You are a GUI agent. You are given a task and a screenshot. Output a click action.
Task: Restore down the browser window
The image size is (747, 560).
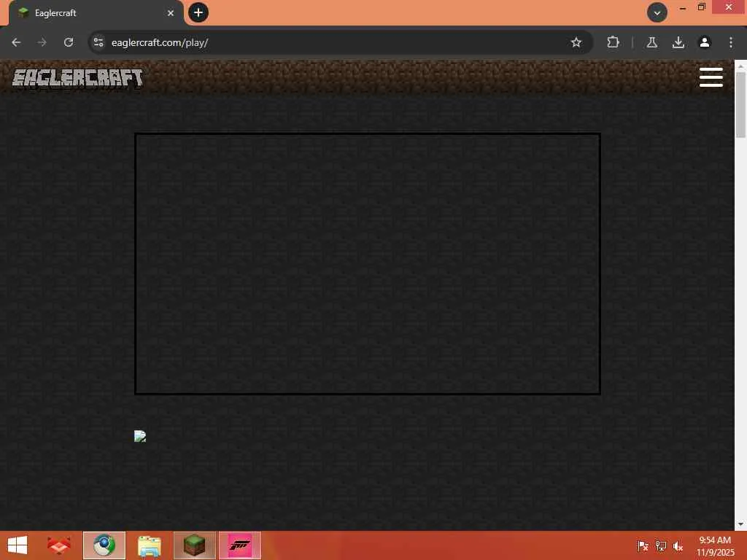[x=701, y=7]
